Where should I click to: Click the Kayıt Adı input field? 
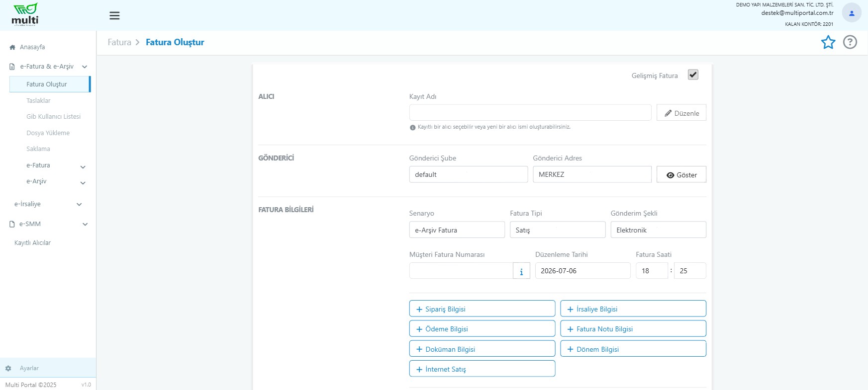[530, 112]
